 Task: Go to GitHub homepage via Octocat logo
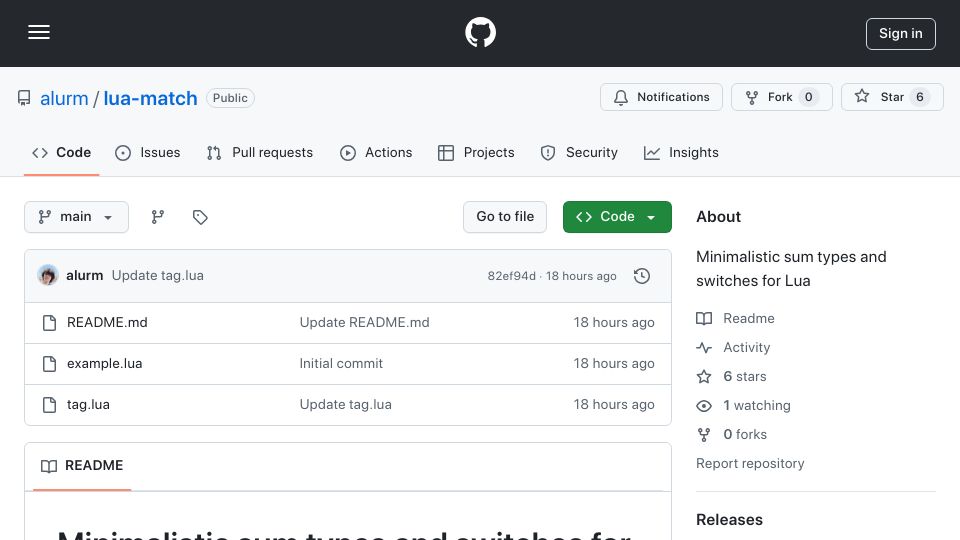[480, 32]
